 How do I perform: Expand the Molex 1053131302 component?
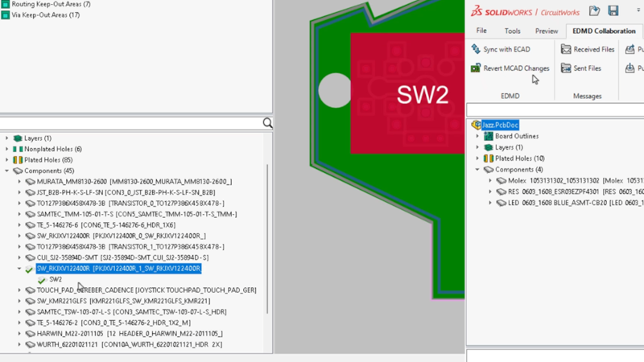pyautogui.click(x=490, y=180)
